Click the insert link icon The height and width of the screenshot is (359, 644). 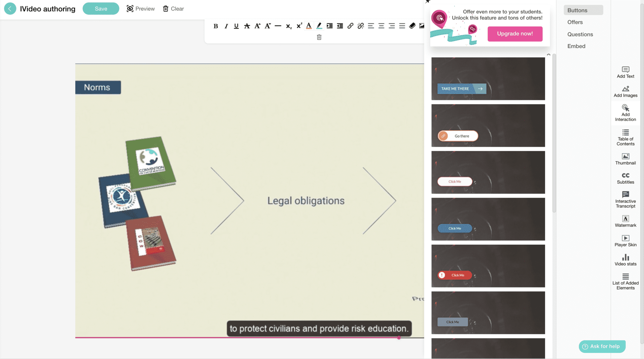pyautogui.click(x=350, y=26)
